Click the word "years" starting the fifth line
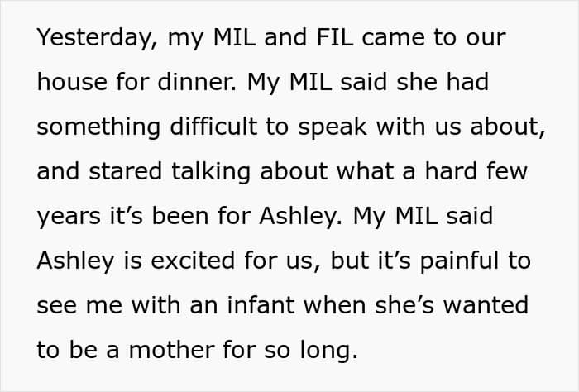 point(69,217)
